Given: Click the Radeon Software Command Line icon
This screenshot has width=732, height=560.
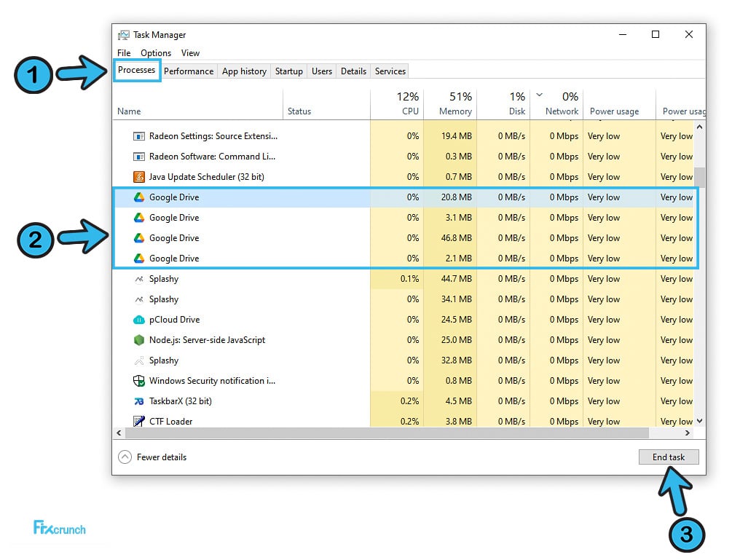Looking at the screenshot, I should (x=138, y=157).
